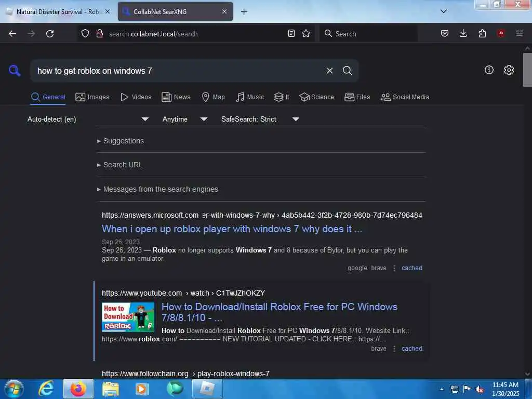Click the uBlock Origin toolbar icon
532x399 pixels.
(501, 33)
